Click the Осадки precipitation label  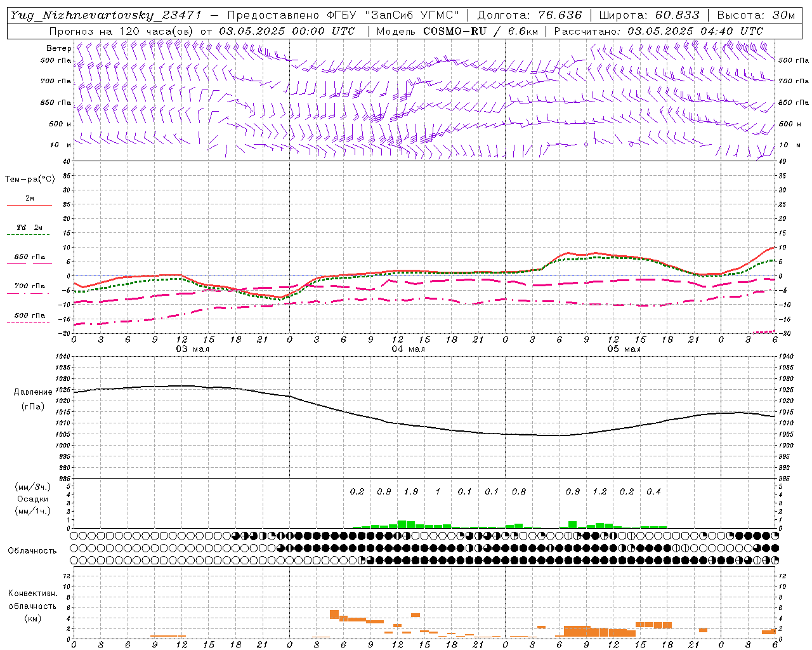tap(32, 499)
